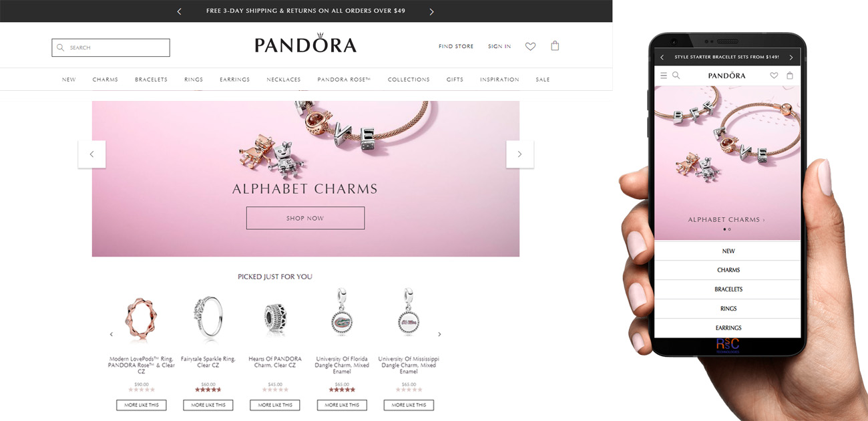This screenshot has width=868, height=421.
Task: Open the Find Store link
Action: point(456,47)
